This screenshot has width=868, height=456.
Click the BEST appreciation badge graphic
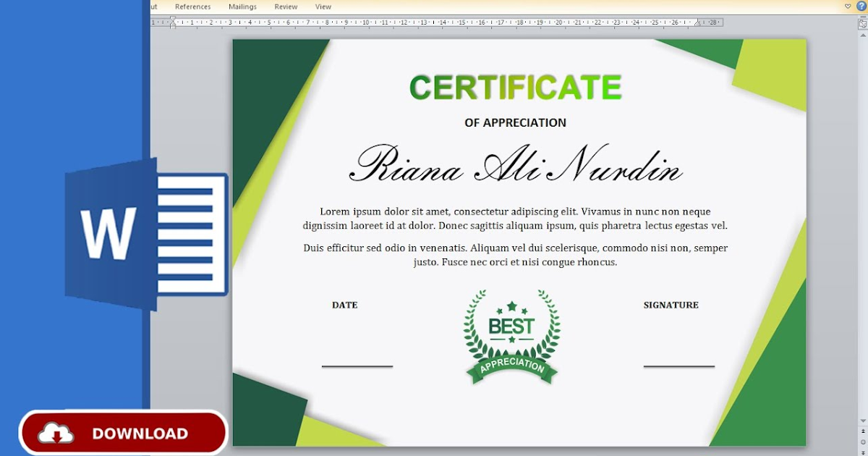511,334
